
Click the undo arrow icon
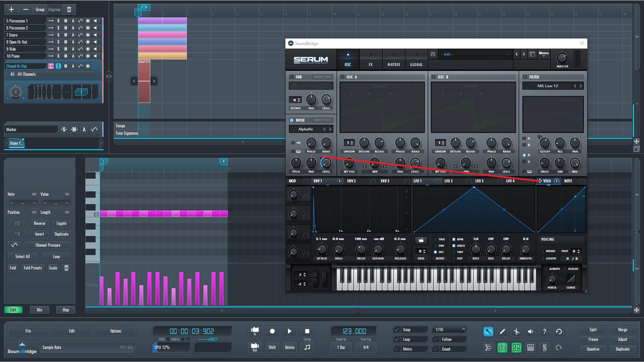[x=559, y=331]
